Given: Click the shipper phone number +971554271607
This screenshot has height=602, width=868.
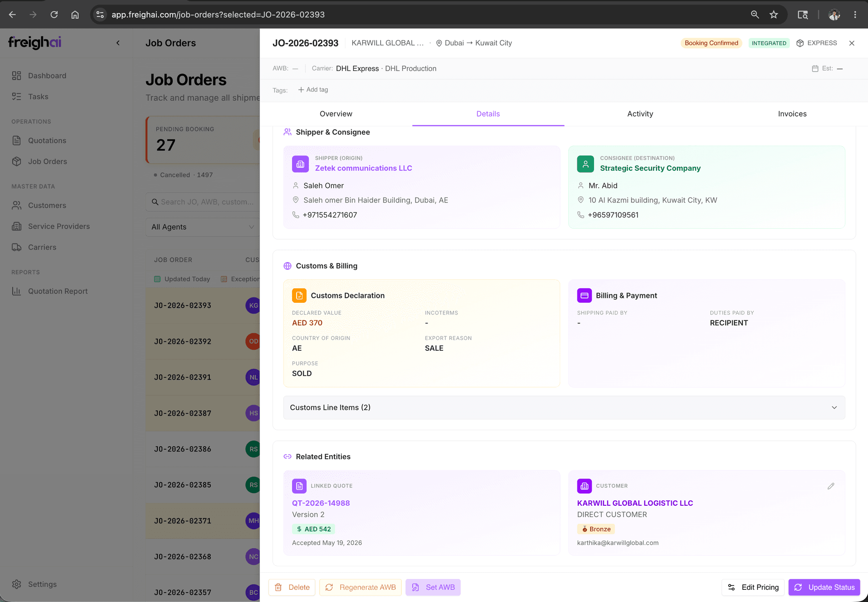Looking at the screenshot, I should [x=330, y=215].
